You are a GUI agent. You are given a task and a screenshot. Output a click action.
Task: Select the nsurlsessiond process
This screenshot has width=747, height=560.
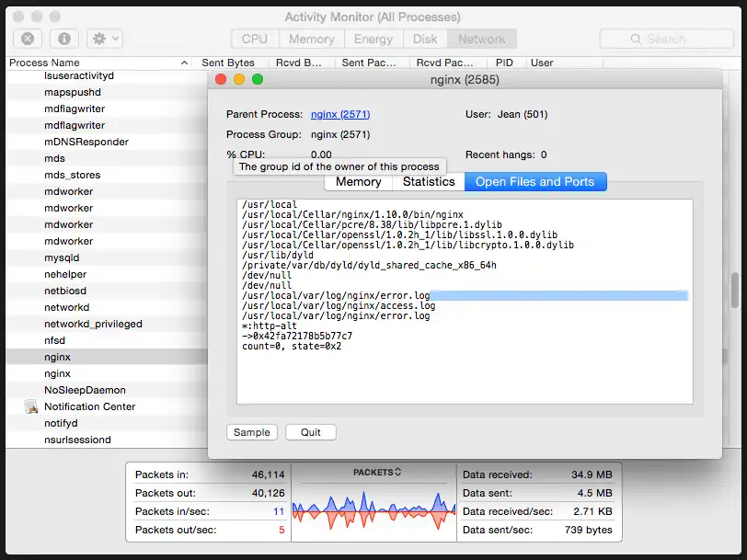pyautogui.click(x=108, y=440)
